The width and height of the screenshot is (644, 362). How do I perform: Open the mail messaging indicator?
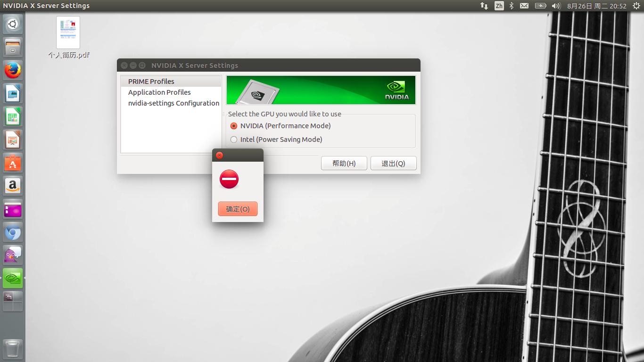tap(524, 6)
